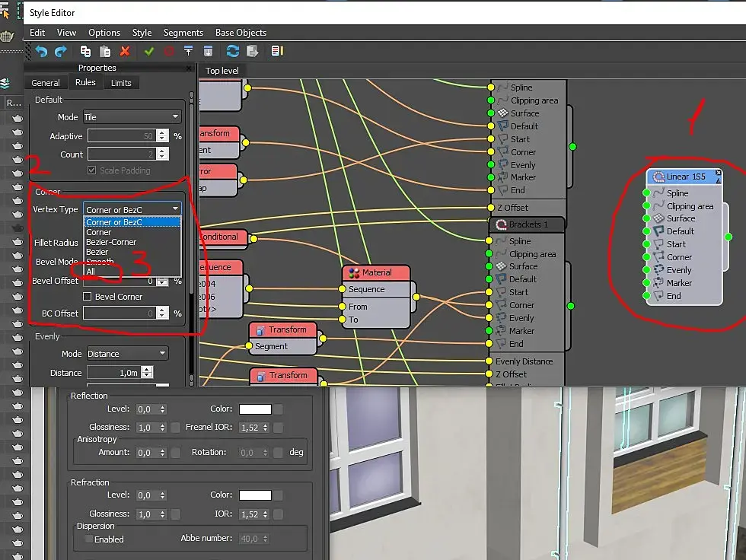746x560 pixels.
Task: Click the red X delete icon
Action: point(125,51)
